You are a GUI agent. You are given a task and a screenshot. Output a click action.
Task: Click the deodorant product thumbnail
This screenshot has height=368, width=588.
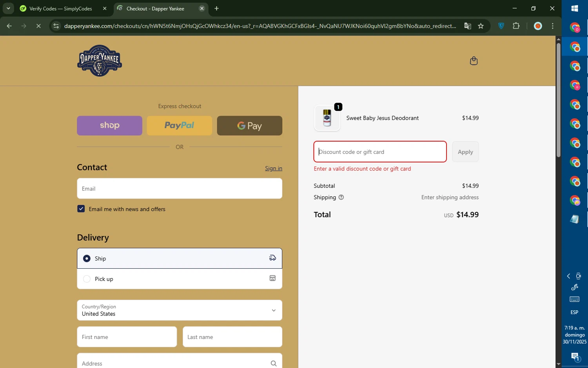coord(327,118)
